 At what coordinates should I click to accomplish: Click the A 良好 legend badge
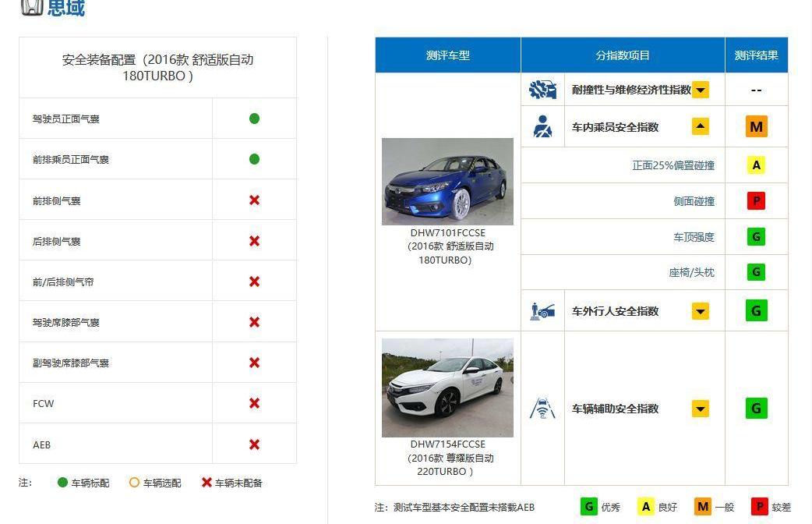tap(646, 507)
